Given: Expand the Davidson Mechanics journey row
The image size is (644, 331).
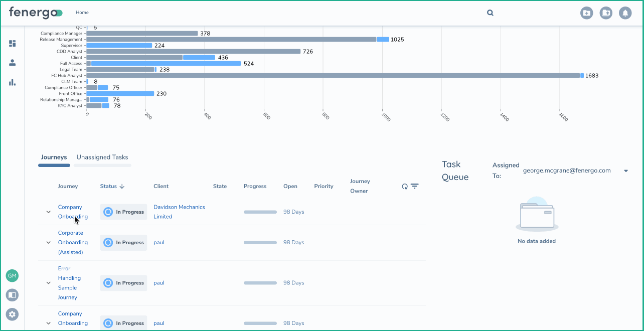Looking at the screenshot, I should [49, 212].
